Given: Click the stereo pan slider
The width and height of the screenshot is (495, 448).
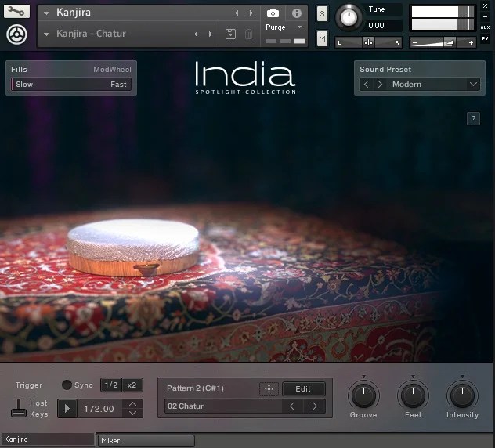Looking at the screenshot, I should pos(368,42).
